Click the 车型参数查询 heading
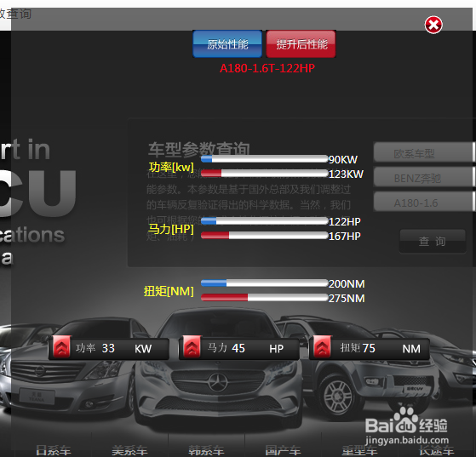The width and height of the screenshot is (476, 457). [199, 149]
